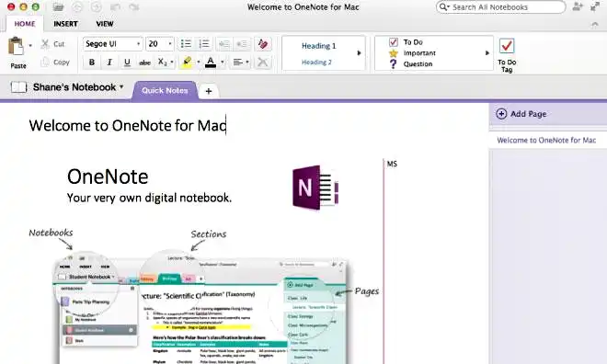This screenshot has height=364, width=607.
Task: Increase the indent level
Action: coord(242,44)
